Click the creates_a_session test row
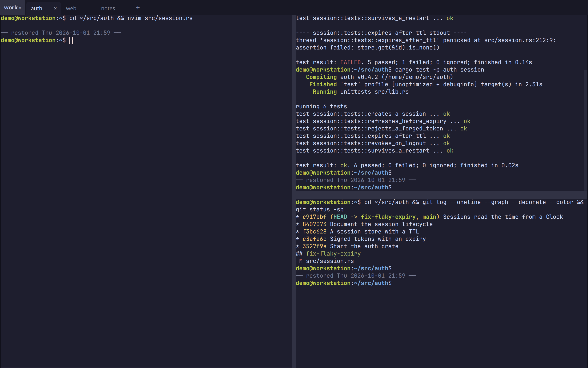588x368 pixels. tap(373, 114)
